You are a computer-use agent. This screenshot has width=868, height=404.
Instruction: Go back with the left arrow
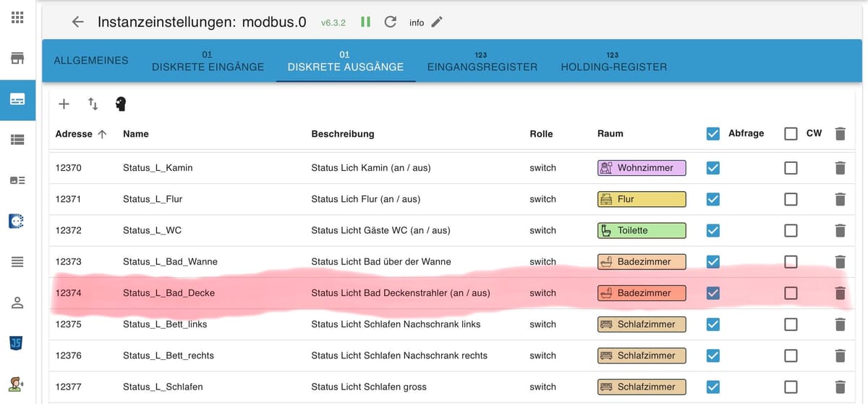click(78, 22)
